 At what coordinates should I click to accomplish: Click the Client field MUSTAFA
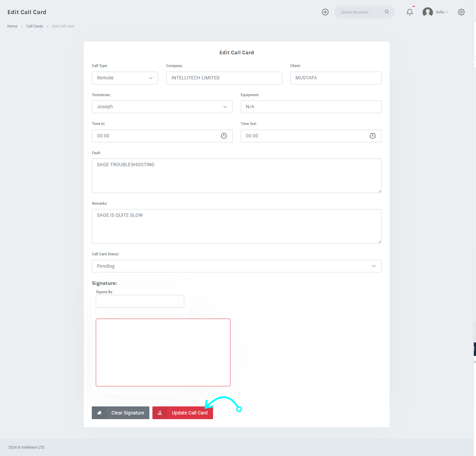pyautogui.click(x=336, y=78)
